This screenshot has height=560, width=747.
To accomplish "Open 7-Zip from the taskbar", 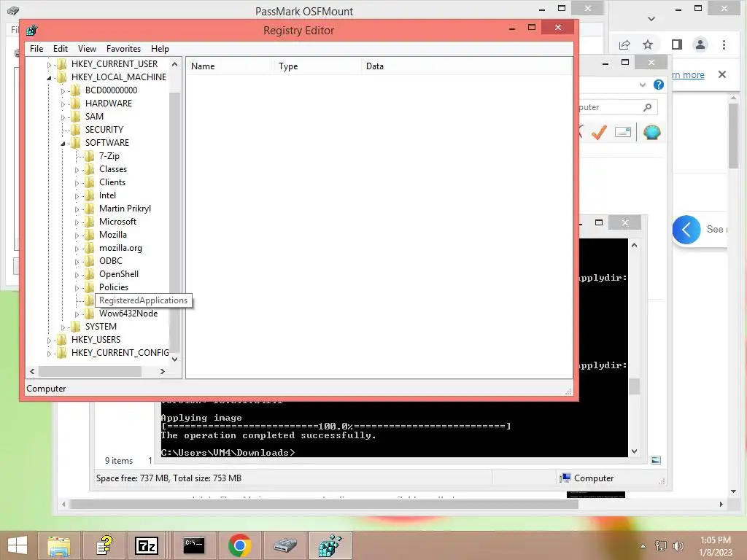I will [x=147, y=545].
